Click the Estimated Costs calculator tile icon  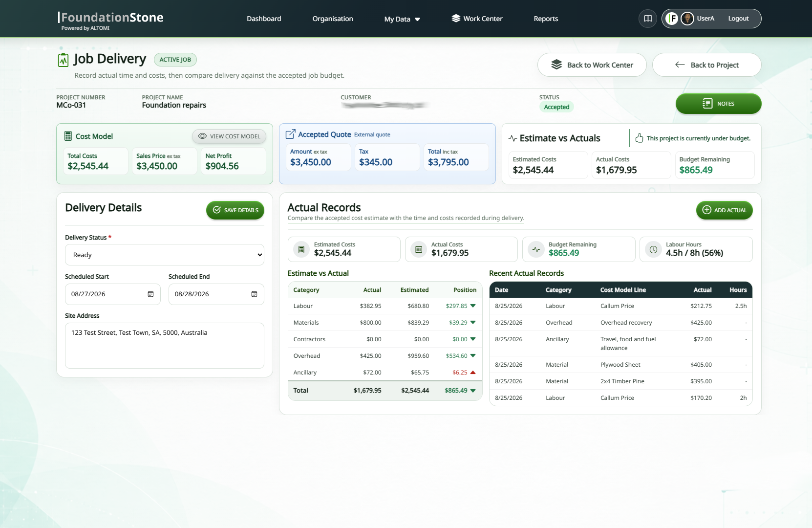(x=301, y=249)
